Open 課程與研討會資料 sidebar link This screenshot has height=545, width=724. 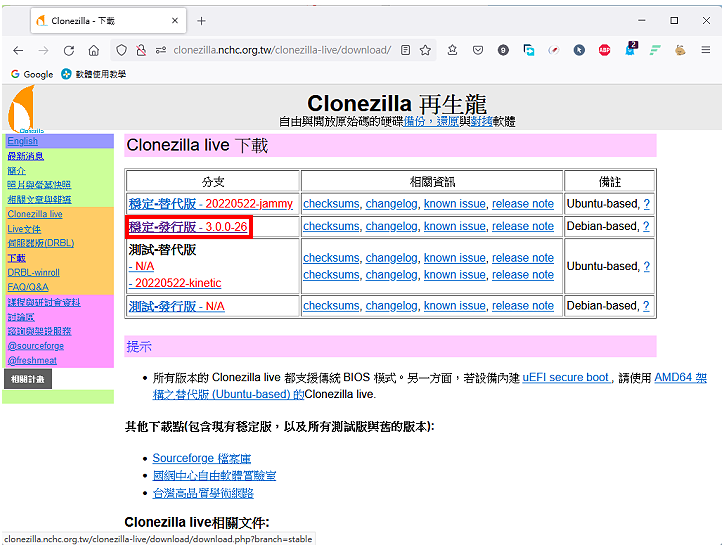[44, 303]
